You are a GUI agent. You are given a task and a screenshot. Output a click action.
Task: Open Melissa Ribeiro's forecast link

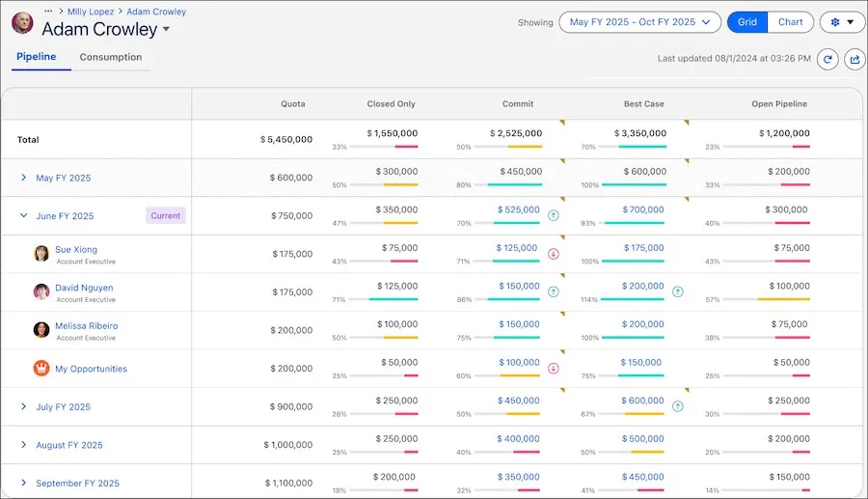coord(86,326)
